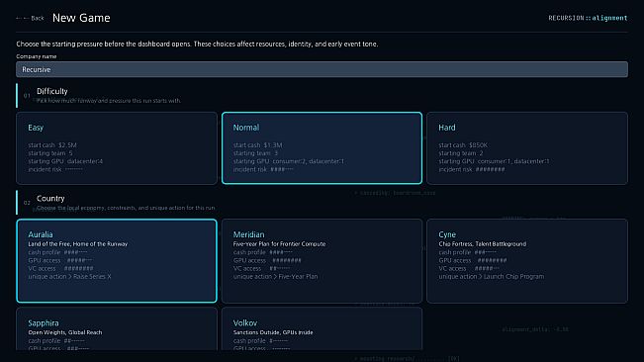Pick Auralia as the country

pyautogui.click(x=117, y=261)
